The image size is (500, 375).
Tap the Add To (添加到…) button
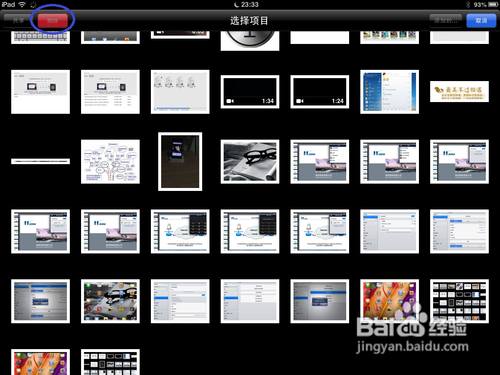pyautogui.click(x=445, y=20)
